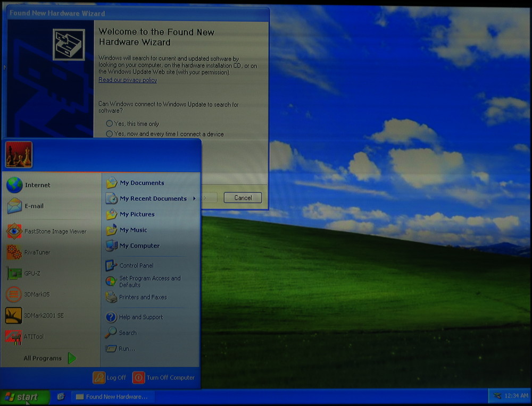Open the Run... dialog icon
The width and height of the screenshot is (532, 406).
coord(111,349)
